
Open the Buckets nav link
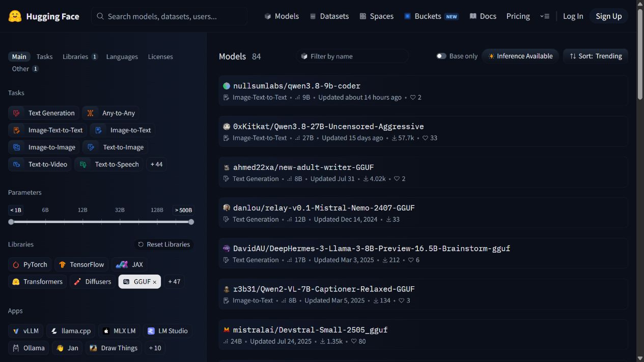[x=431, y=16]
